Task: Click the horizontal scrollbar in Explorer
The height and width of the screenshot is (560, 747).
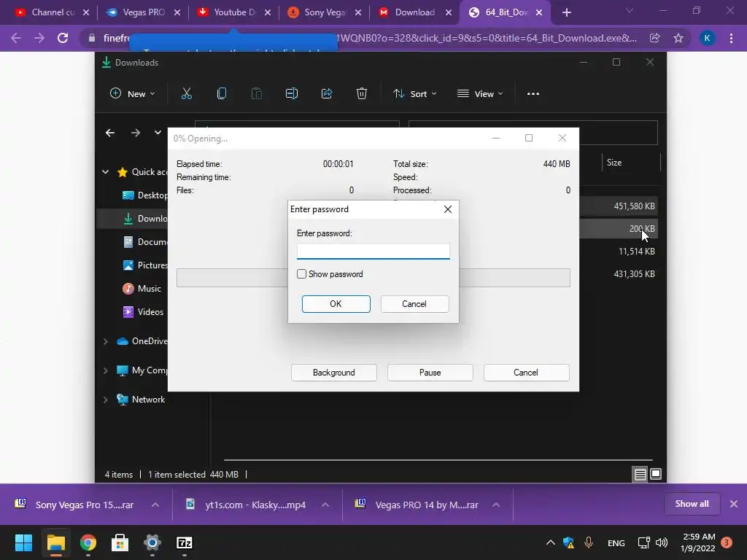Action: point(438,460)
